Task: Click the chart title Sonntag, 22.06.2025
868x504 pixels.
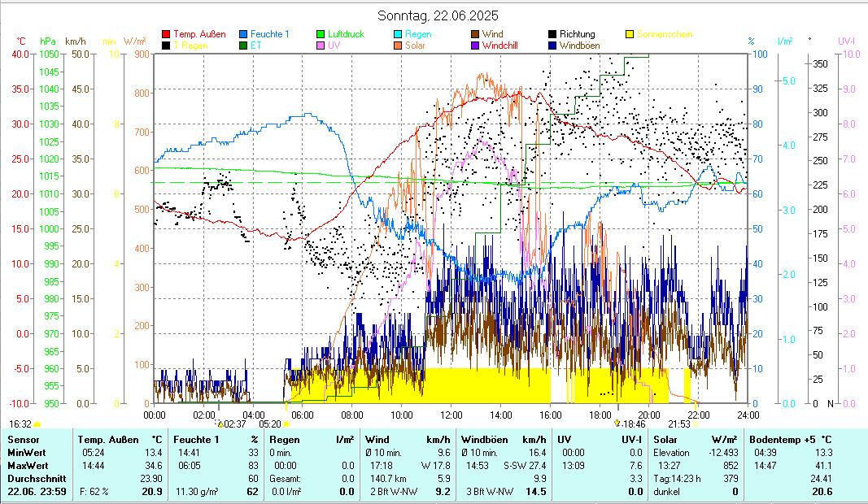Action: (x=438, y=15)
